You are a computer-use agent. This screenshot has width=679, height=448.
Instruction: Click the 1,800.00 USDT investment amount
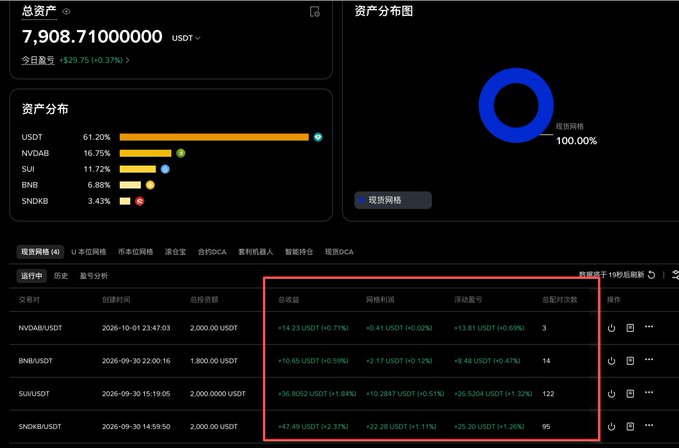tap(214, 361)
